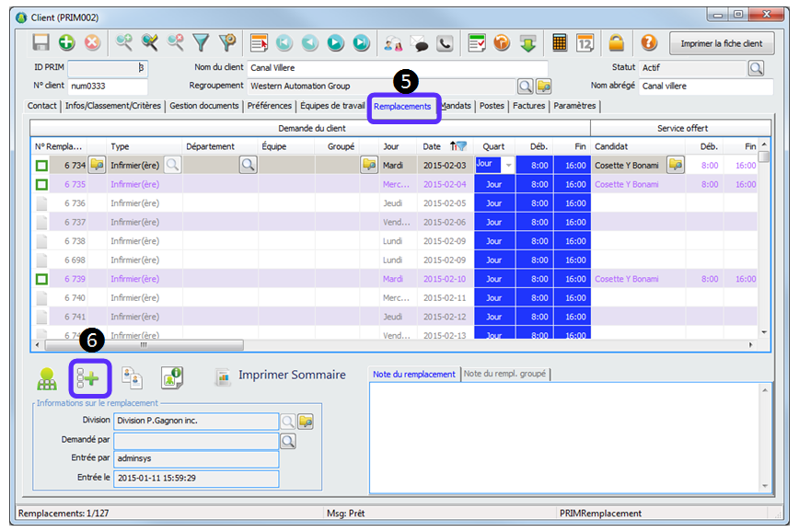This screenshot has width=799, height=532.
Task: Open the Note du rempl. groupé tab
Action: 504,374
